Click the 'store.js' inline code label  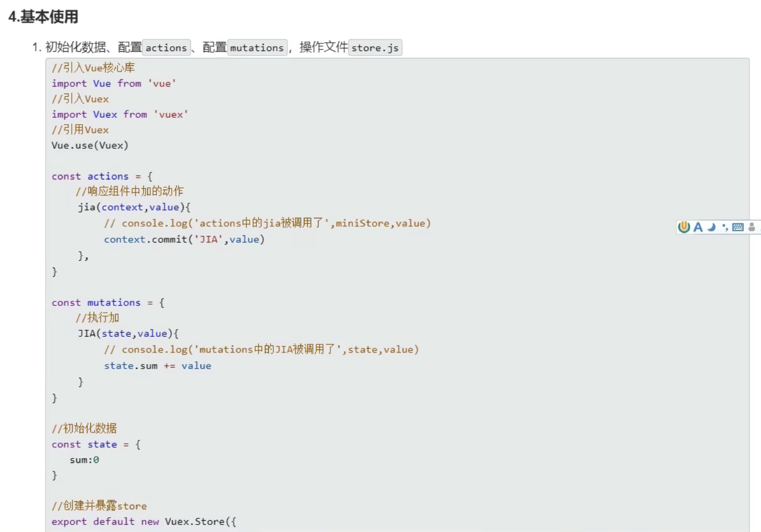click(x=375, y=48)
